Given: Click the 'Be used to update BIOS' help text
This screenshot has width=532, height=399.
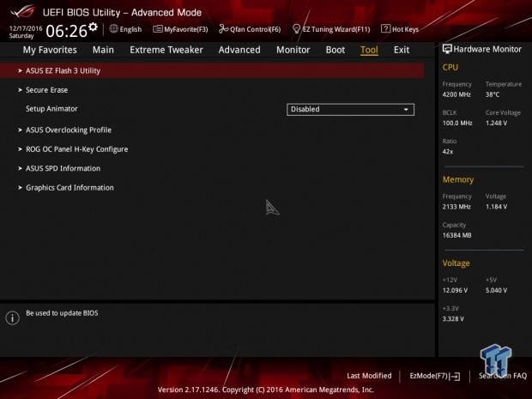Looking at the screenshot, I should tap(62, 313).
